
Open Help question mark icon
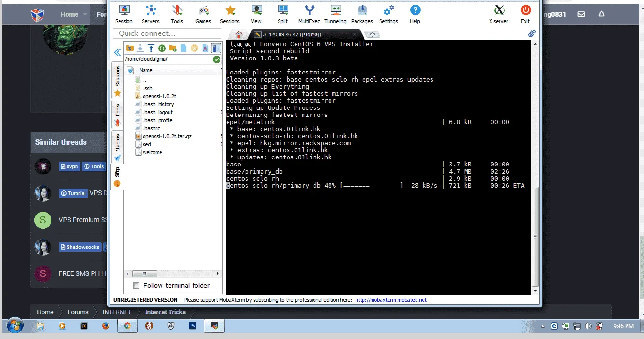pos(415,14)
